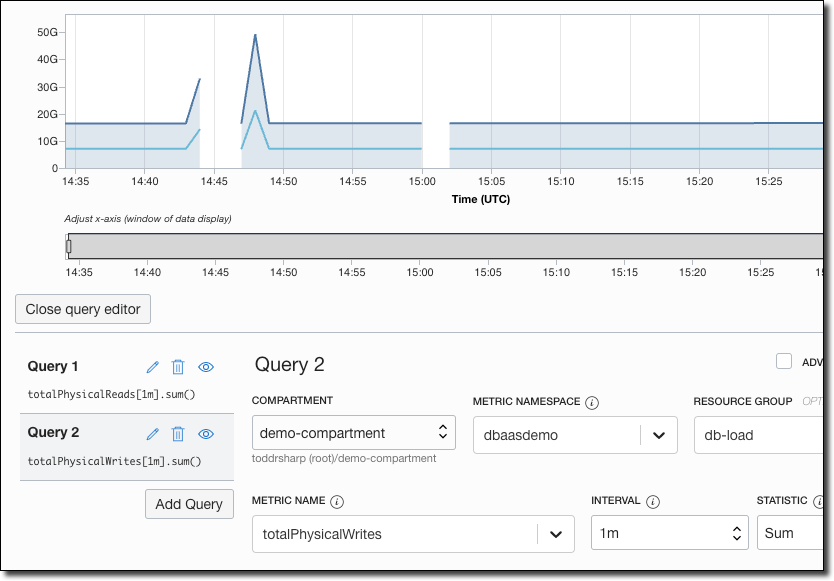Image resolution: width=834 pixels, height=581 pixels.
Task: Open the Metric Name dropdown totalPhysicalWrites
Action: click(413, 534)
